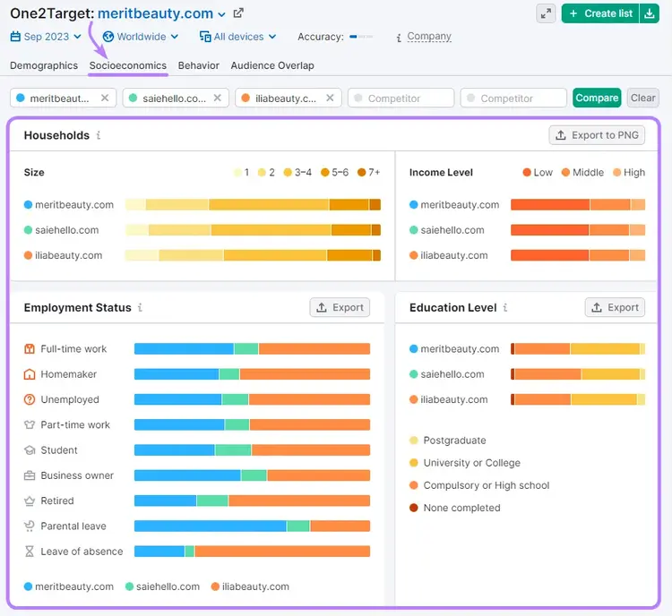Click the Accuracy indicator bar
The image size is (672, 616).
tap(361, 37)
